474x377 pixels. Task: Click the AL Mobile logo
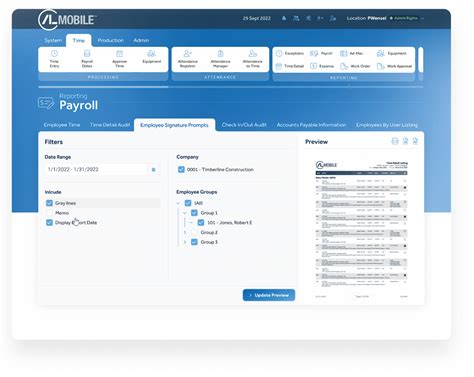coord(67,19)
